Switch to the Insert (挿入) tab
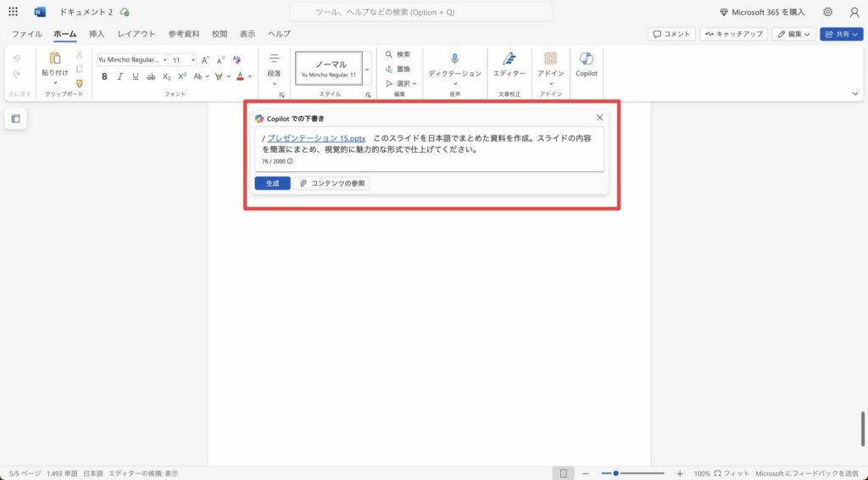Image resolution: width=868 pixels, height=480 pixels. click(97, 34)
